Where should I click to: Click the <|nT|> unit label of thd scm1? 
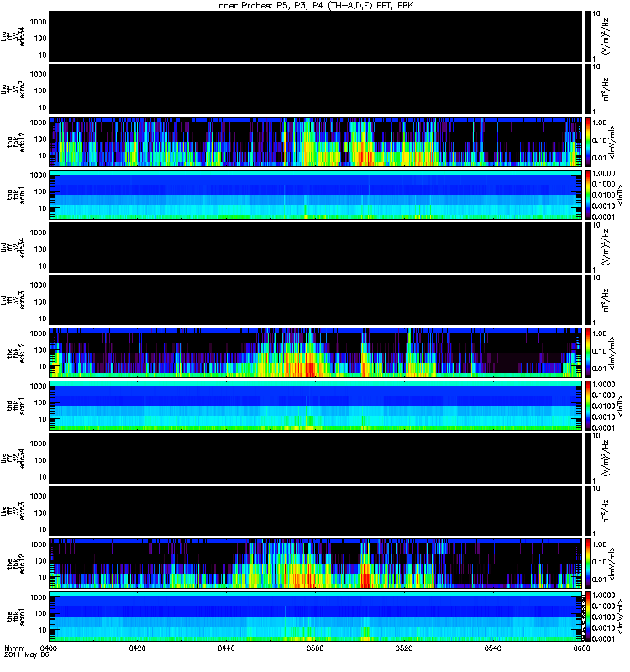tap(619, 406)
